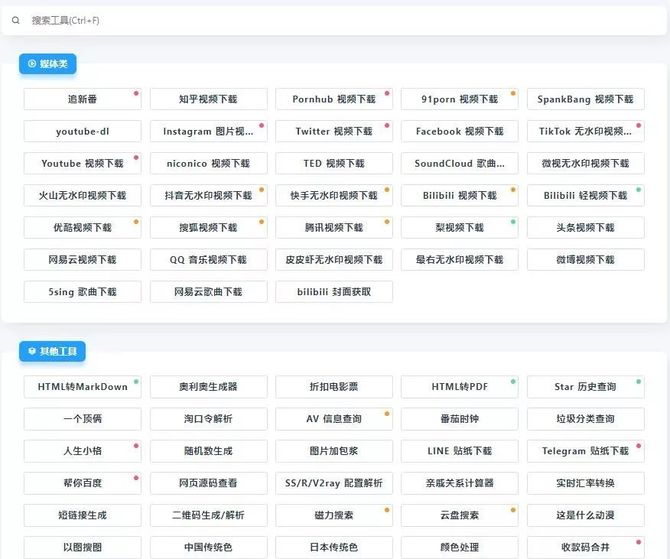This screenshot has width=670, height=559.
Task: Open Bilibili 视频下载 tool
Action: (x=459, y=195)
